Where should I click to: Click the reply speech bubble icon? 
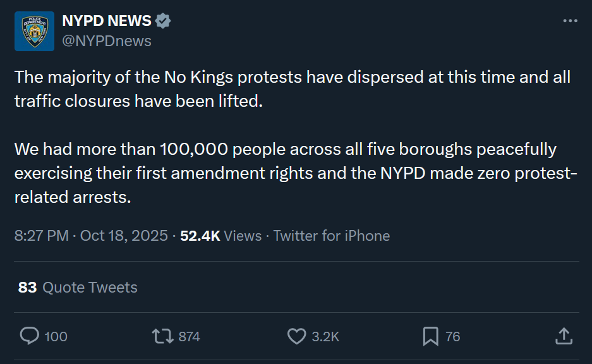[30, 336]
